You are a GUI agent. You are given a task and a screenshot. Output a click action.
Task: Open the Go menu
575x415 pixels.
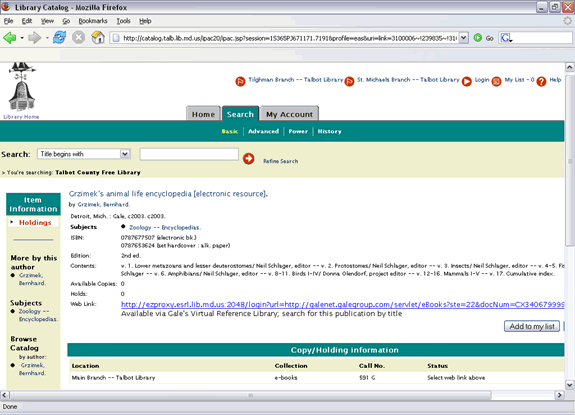(x=66, y=21)
